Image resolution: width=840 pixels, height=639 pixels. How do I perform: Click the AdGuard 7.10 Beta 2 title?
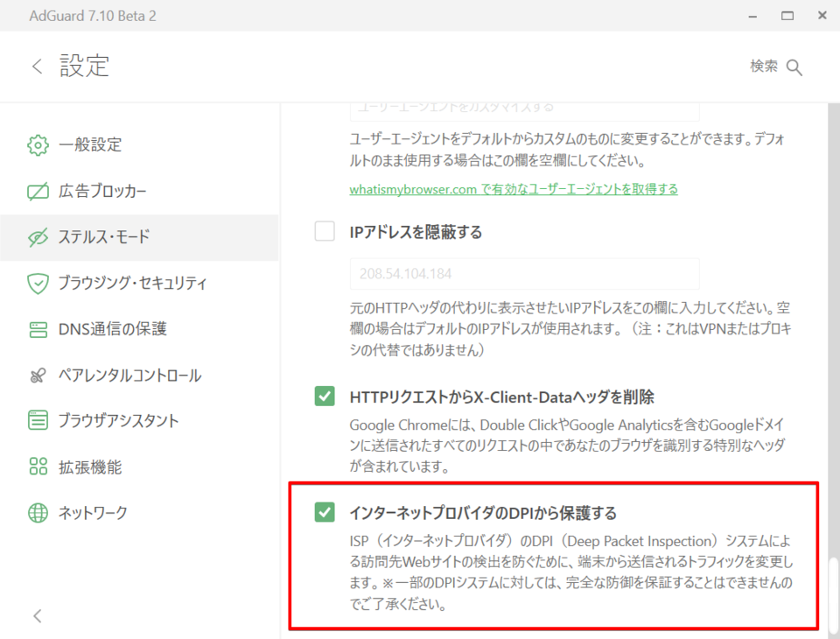(x=93, y=16)
